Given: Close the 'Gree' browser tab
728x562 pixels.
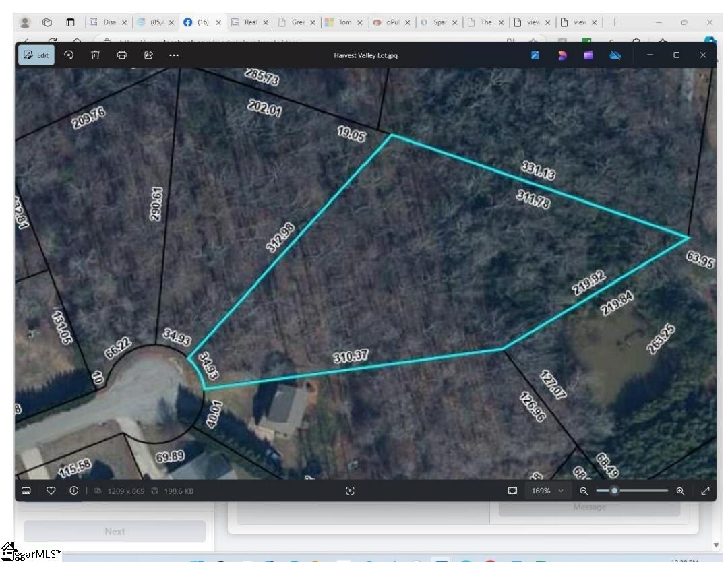Looking at the screenshot, I should [313, 22].
